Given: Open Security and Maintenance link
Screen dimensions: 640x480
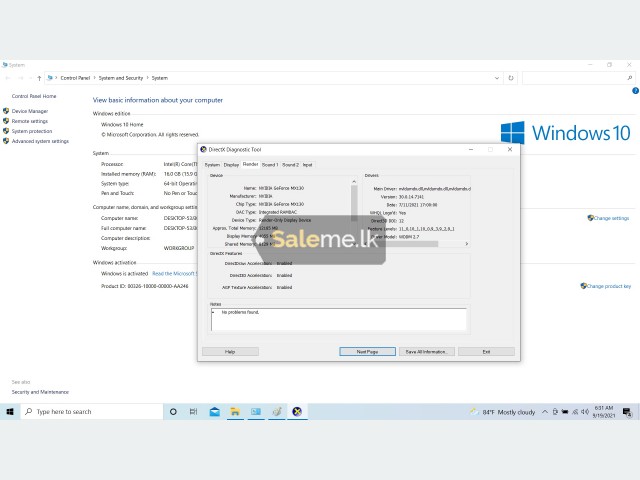Looking at the screenshot, I should [x=40, y=392].
